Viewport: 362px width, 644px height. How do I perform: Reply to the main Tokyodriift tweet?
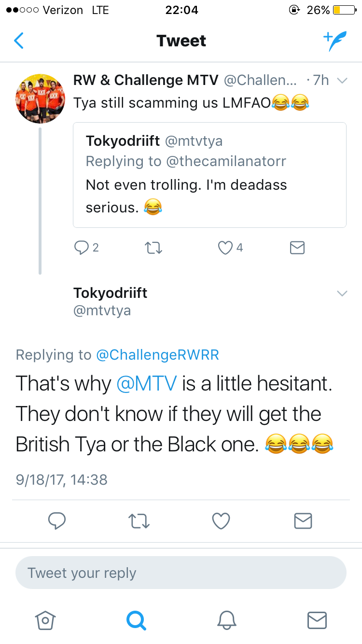click(57, 521)
